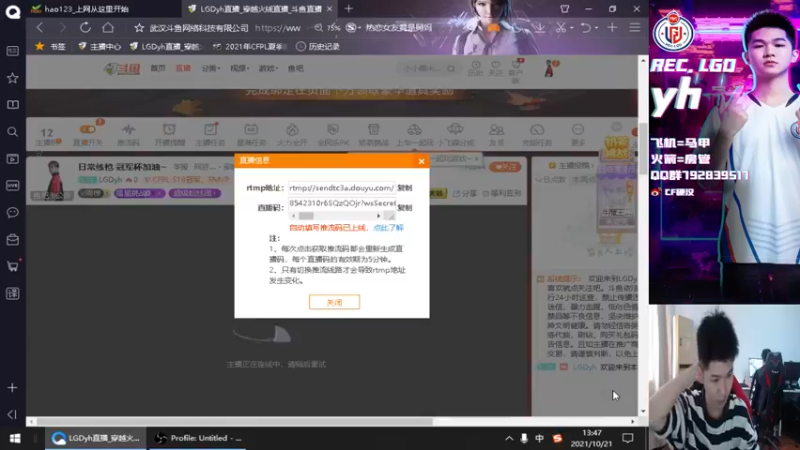Open the 开播提醒 alarm icon
This screenshot has height=450, width=800.
point(169,135)
